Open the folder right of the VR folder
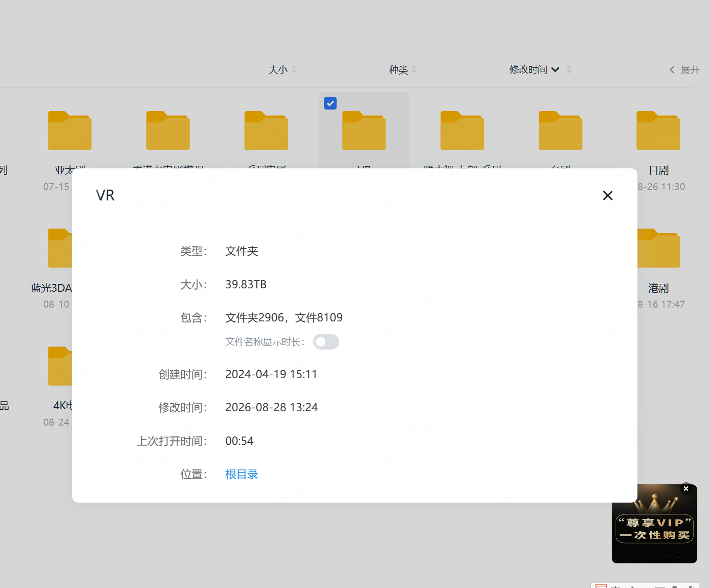 (462, 130)
